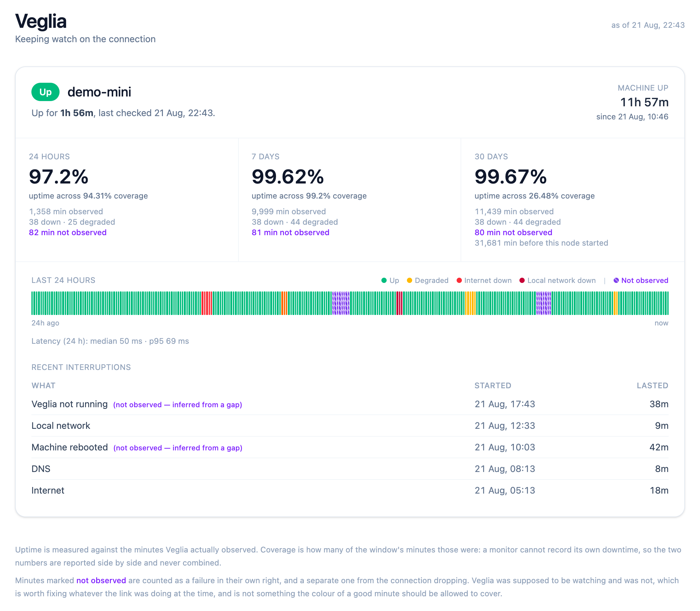Click the dark red local network down timeline segment

tap(399, 303)
